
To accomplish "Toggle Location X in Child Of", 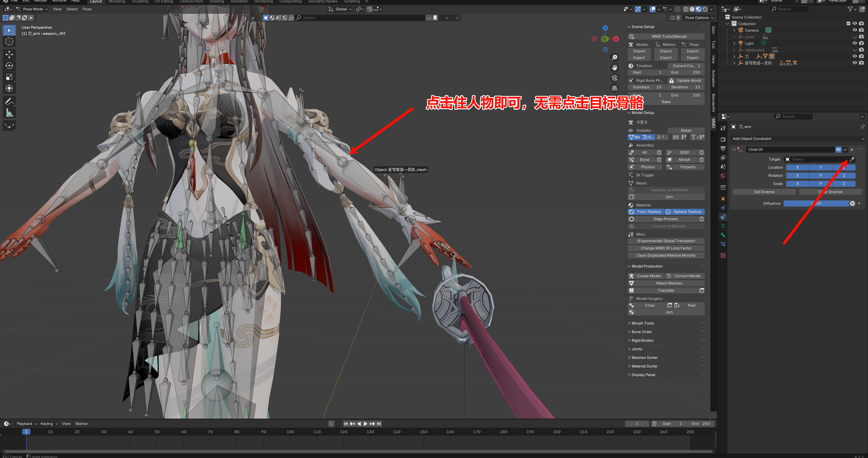I will (x=797, y=168).
